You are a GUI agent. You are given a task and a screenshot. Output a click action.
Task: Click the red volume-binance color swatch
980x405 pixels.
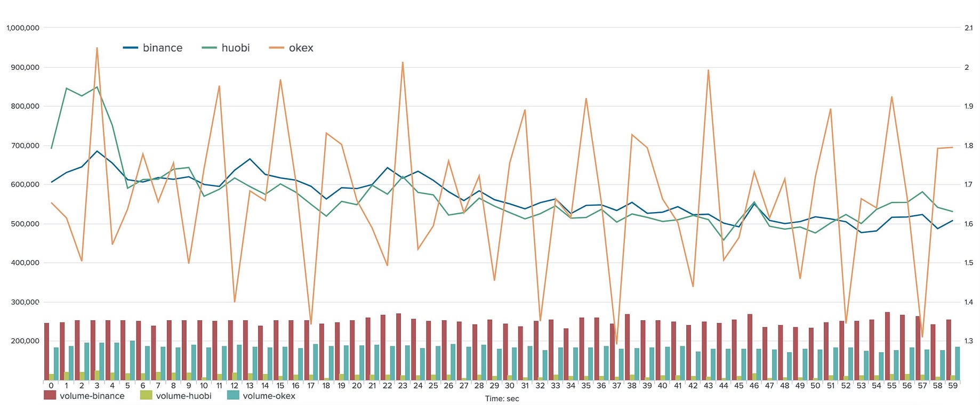click(50, 395)
